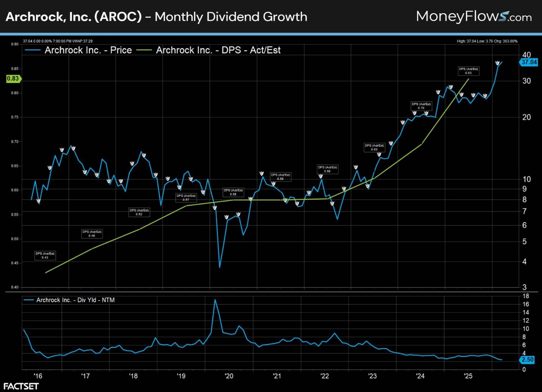The height and width of the screenshot is (392, 542).
Task: Click the green line swatch for DPS legend
Action: pos(144,50)
